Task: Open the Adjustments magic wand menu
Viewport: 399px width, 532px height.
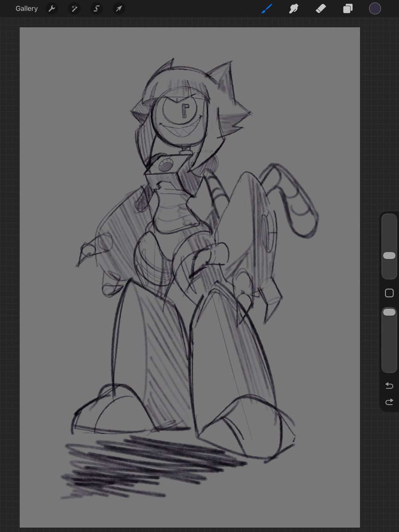Action: pos(74,8)
